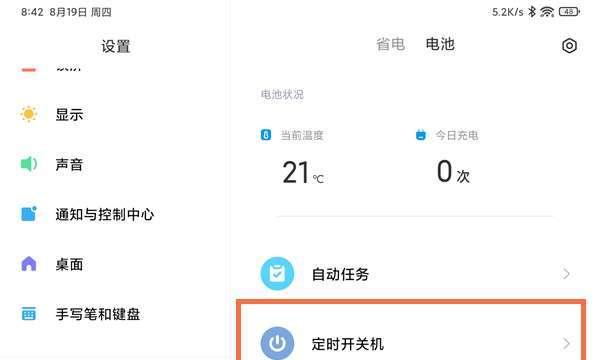Tap the thermometer icon beside 当前温度
Viewport: 600px width, 360px height.
click(266, 135)
